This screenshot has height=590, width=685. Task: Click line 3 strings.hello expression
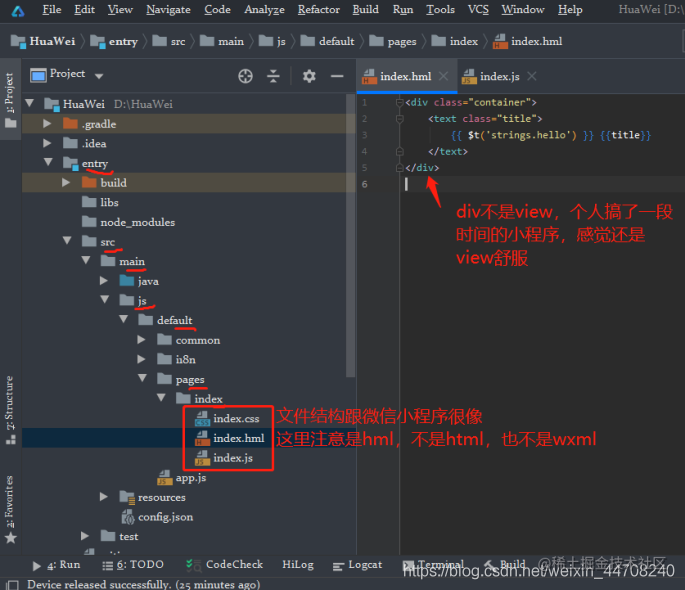[522, 135]
